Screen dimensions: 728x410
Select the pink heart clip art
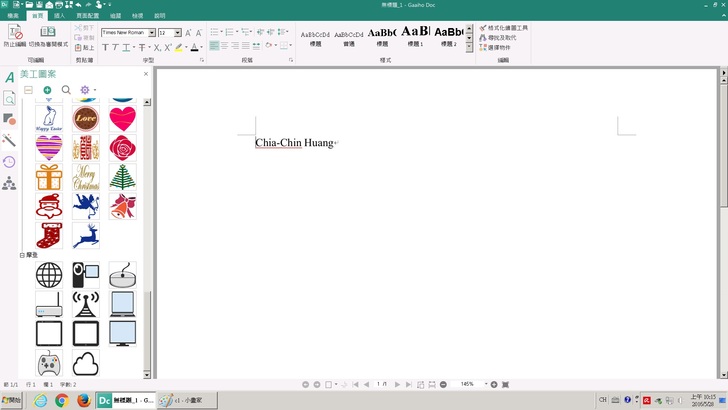click(x=123, y=118)
